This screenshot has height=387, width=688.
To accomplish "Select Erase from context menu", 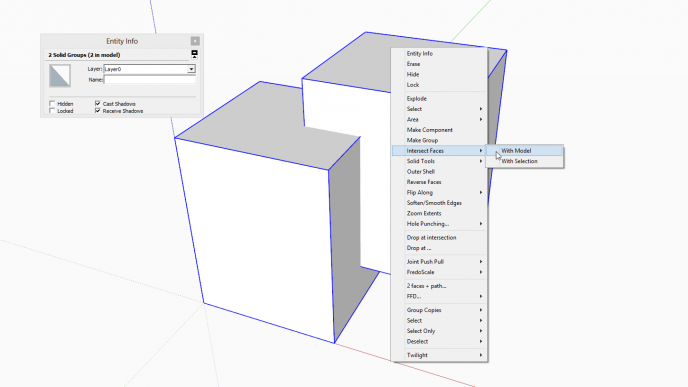I will [x=439, y=64].
